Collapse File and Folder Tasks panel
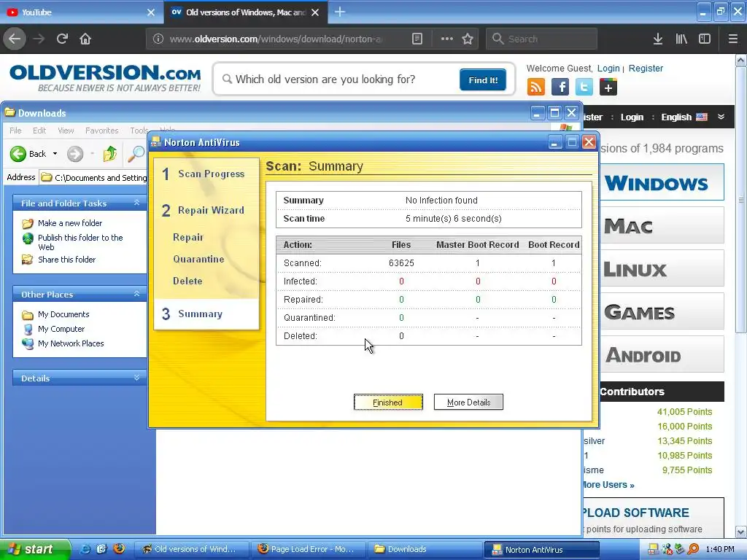 click(x=136, y=203)
